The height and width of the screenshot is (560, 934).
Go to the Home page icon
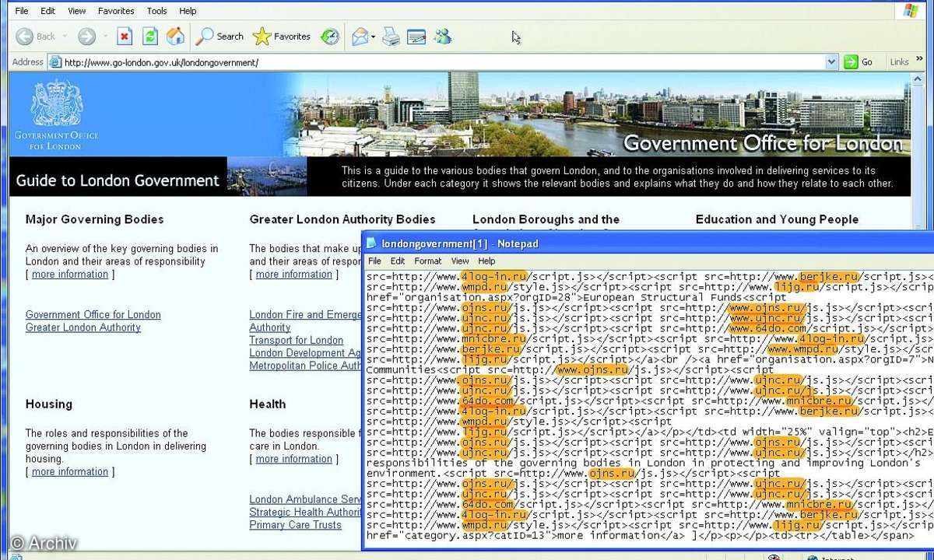pos(176,37)
